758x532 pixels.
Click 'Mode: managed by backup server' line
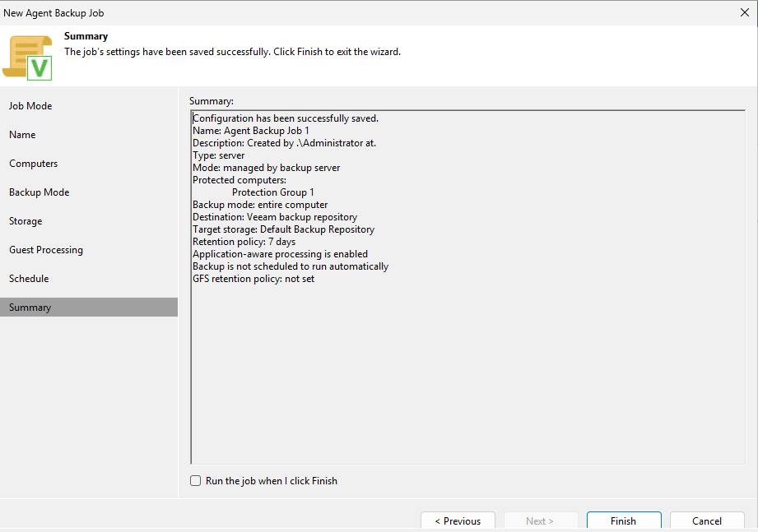click(x=267, y=168)
